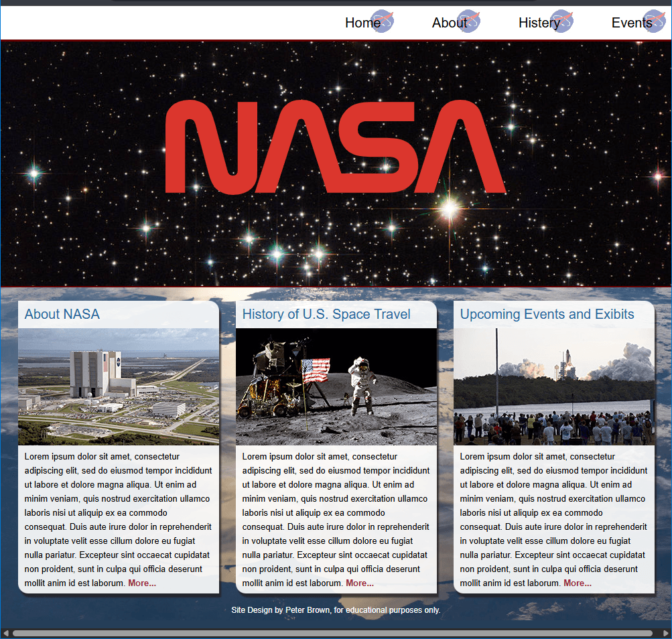The height and width of the screenshot is (639, 672).
Task: Click the NASA meatball icon beside History
Action: [563, 21]
